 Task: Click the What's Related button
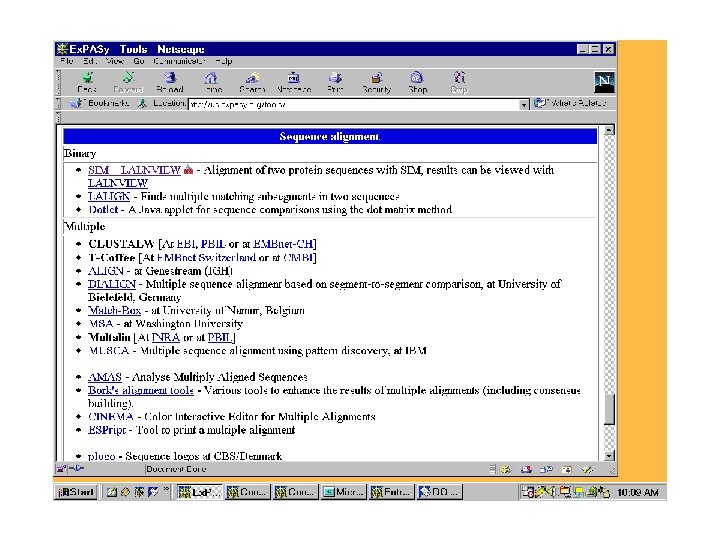570,103
